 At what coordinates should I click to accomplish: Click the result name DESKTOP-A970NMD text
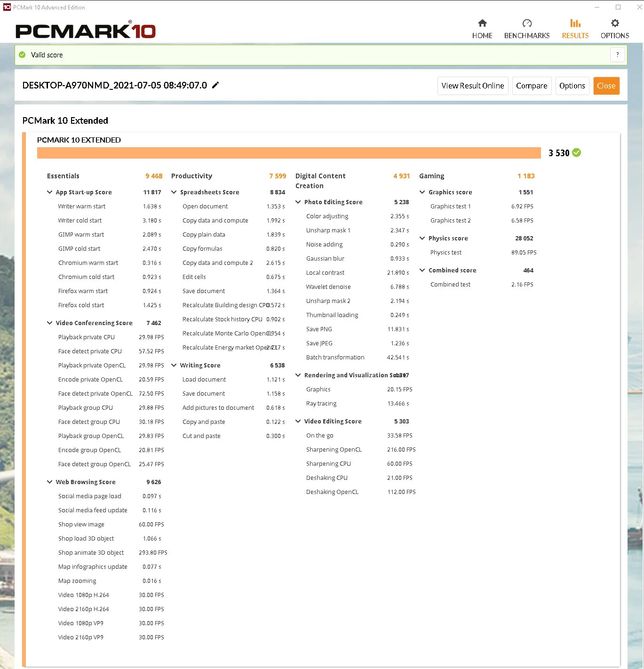pos(115,85)
